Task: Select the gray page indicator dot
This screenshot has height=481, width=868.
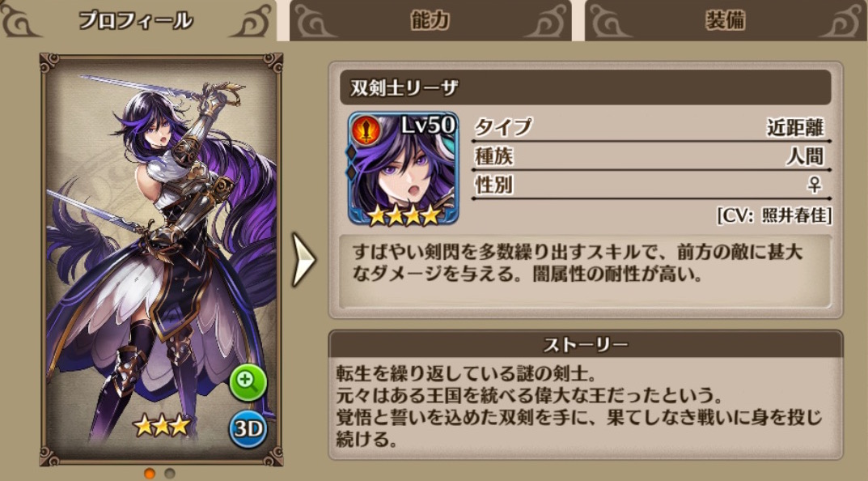Action: 170,473
